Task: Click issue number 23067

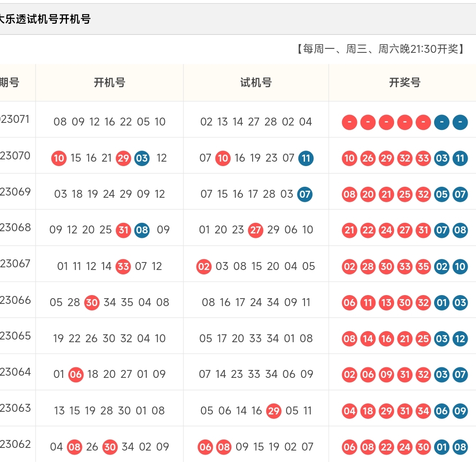Action: [15, 264]
